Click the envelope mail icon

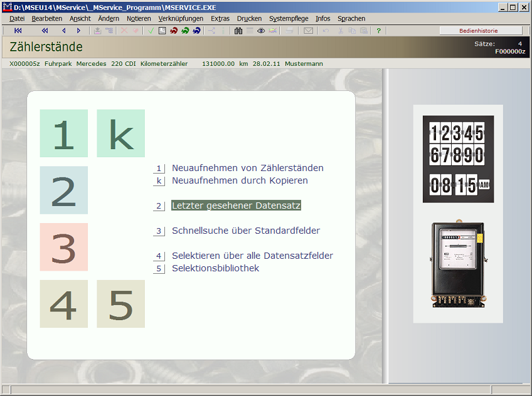pos(308,31)
